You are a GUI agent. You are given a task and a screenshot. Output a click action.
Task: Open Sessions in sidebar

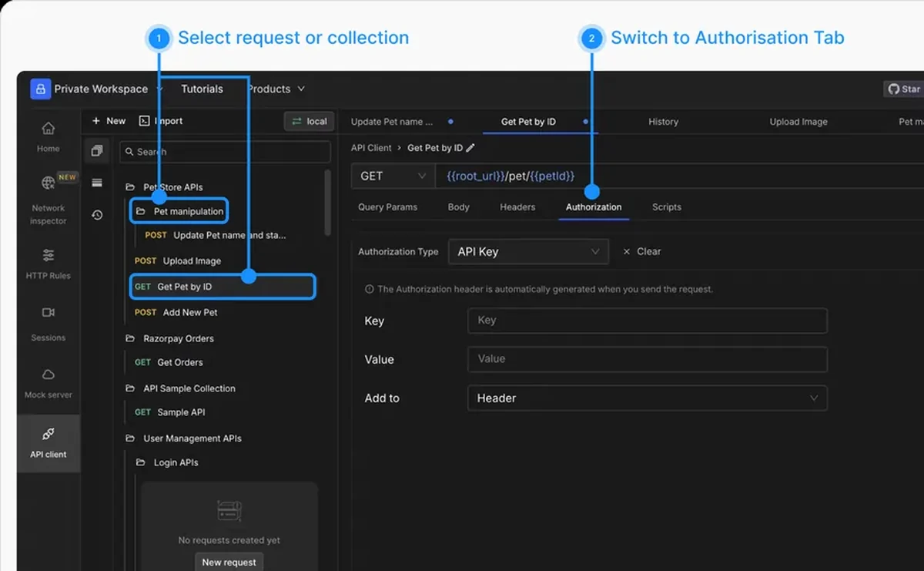pos(48,324)
